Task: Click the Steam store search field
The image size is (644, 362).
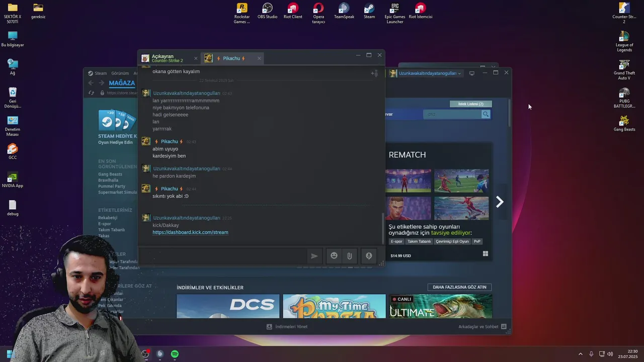Action: 452,114
